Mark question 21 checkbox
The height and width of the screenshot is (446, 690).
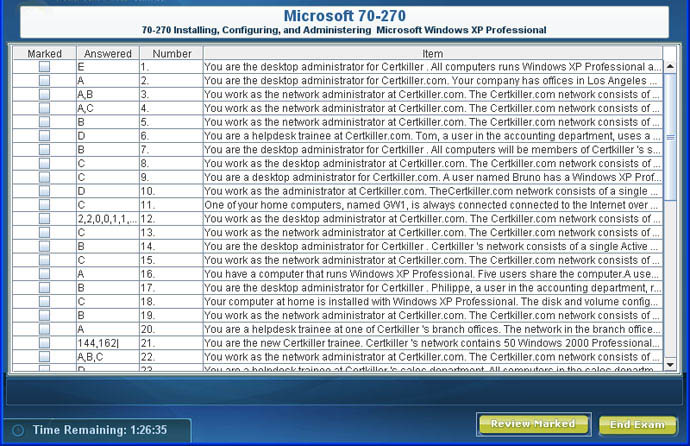(x=44, y=343)
